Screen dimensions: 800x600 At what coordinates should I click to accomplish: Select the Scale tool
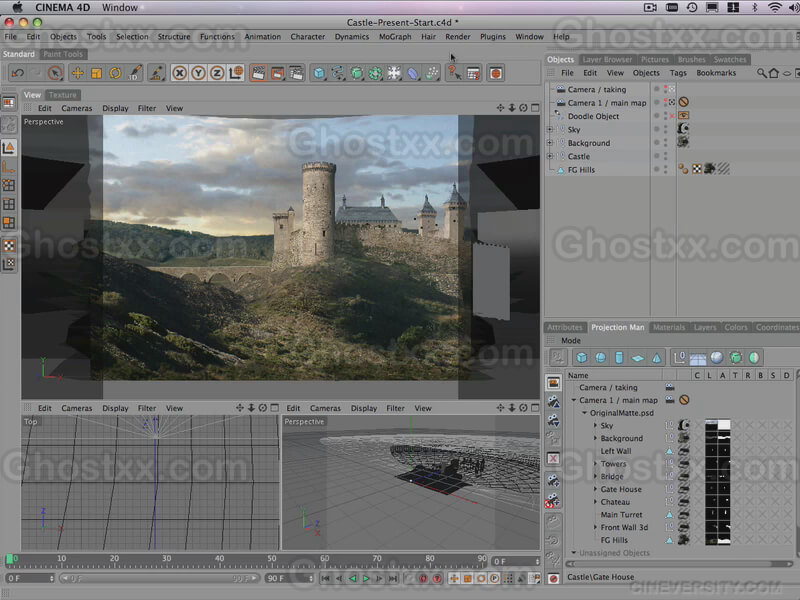coord(96,73)
